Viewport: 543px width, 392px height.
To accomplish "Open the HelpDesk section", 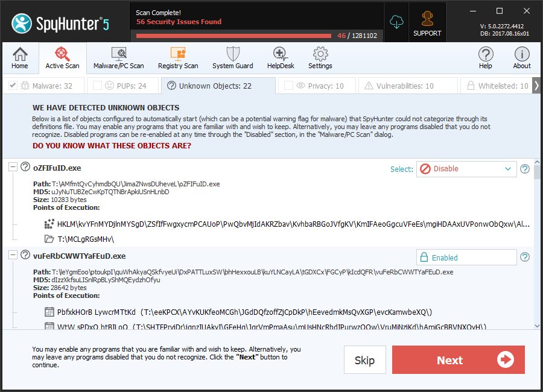I will (x=281, y=58).
